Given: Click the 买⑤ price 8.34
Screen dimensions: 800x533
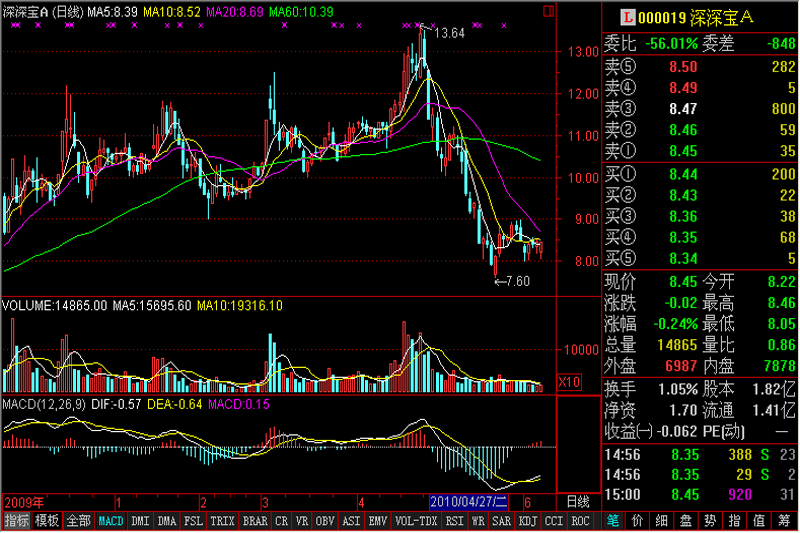Looking at the screenshot, I should point(683,259).
